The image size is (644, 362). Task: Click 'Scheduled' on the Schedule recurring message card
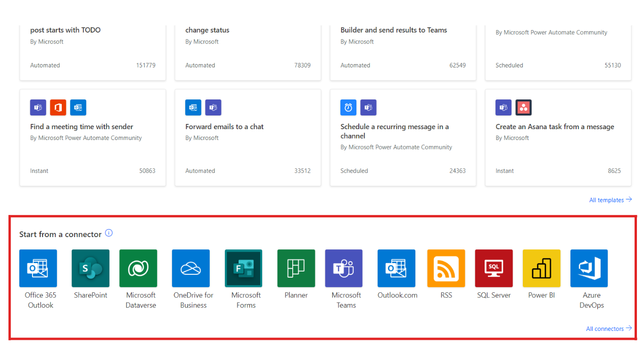[x=354, y=171]
